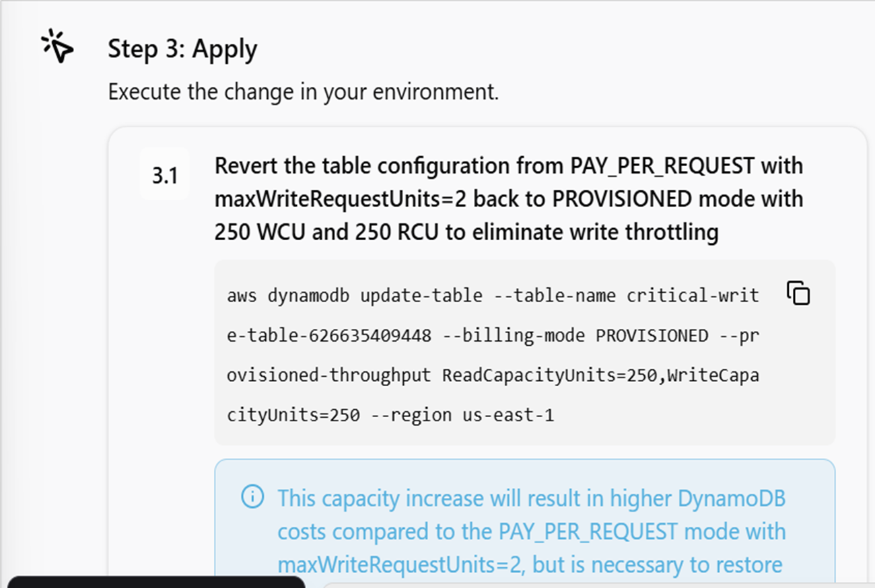Click the aws dynamodb update-table command text
875x588 pixels.
[493, 355]
